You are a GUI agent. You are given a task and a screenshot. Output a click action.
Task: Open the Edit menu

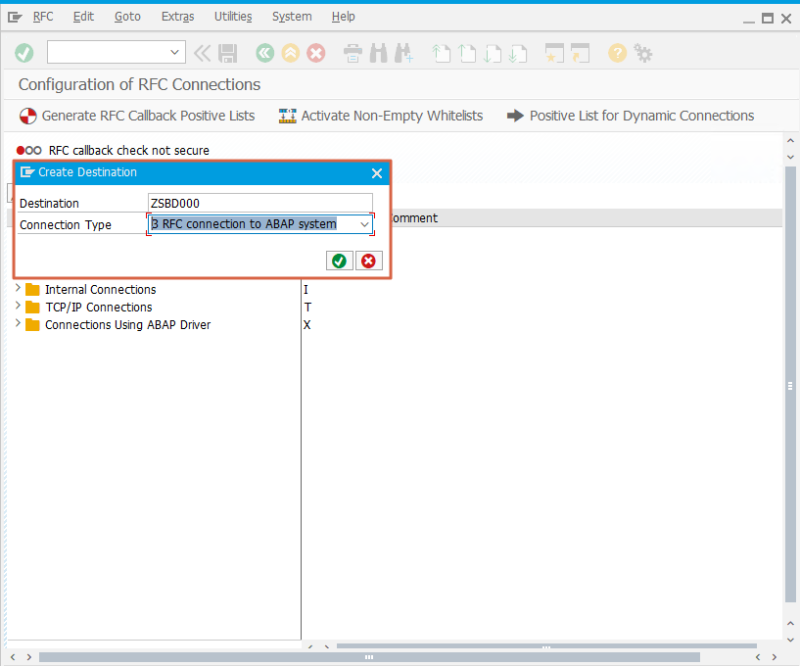83,17
